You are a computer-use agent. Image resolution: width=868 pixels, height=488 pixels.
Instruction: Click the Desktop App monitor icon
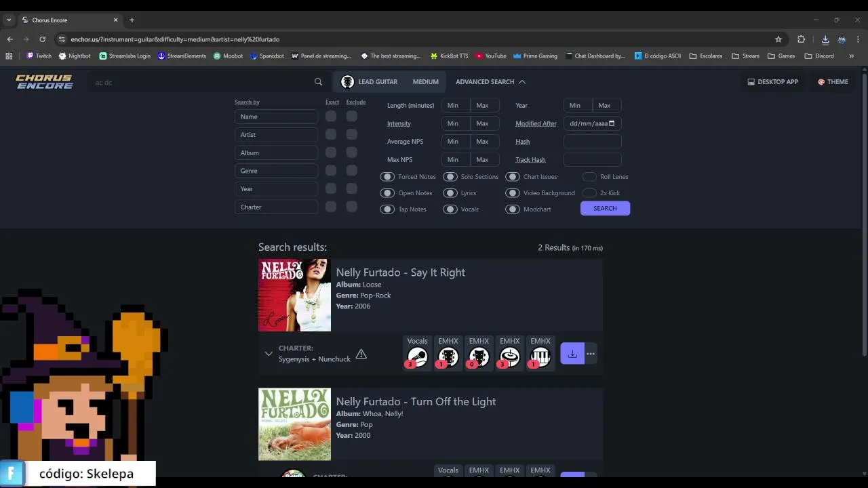coord(751,82)
